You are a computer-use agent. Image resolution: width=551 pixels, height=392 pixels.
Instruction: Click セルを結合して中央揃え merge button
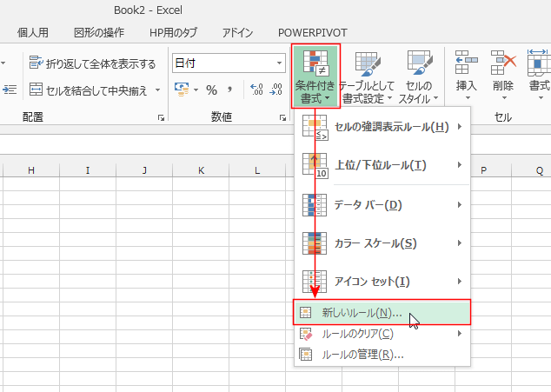tap(88, 90)
